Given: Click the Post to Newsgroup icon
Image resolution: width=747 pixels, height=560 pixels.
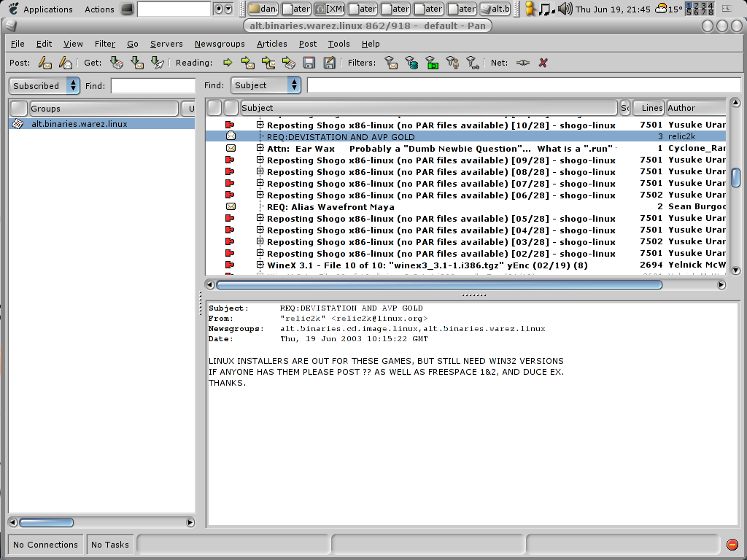Looking at the screenshot, I should (x=44, y=63).
